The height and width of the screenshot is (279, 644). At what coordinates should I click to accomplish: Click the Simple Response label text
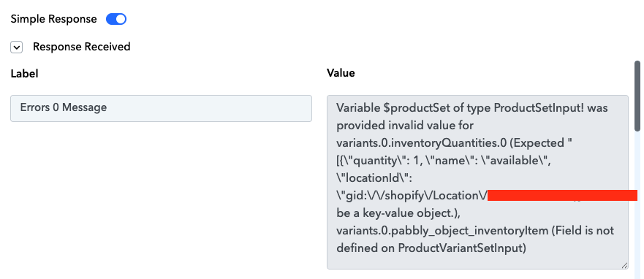point(54,19)
